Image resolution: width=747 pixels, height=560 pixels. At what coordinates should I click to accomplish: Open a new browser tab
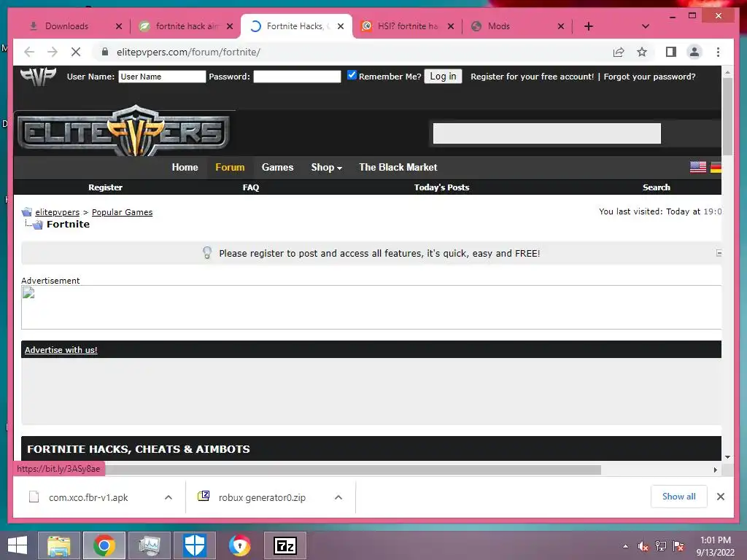589,26
